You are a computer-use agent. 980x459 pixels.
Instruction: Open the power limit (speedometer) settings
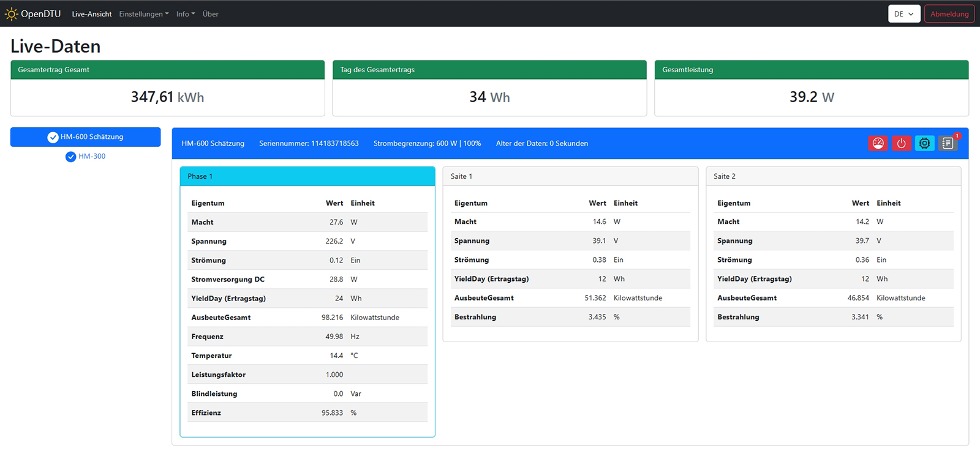pos(878,143)
